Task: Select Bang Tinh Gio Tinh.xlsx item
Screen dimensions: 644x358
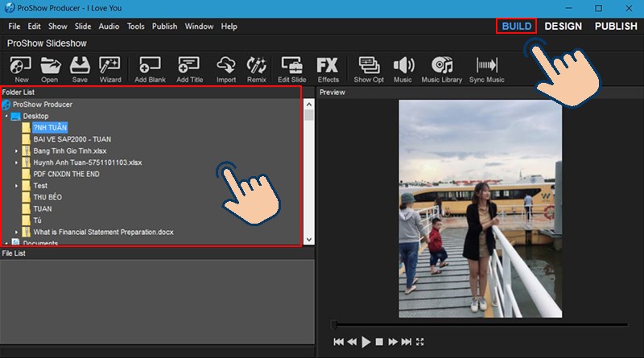Action: pyautogui.click(x=70, y=151)
